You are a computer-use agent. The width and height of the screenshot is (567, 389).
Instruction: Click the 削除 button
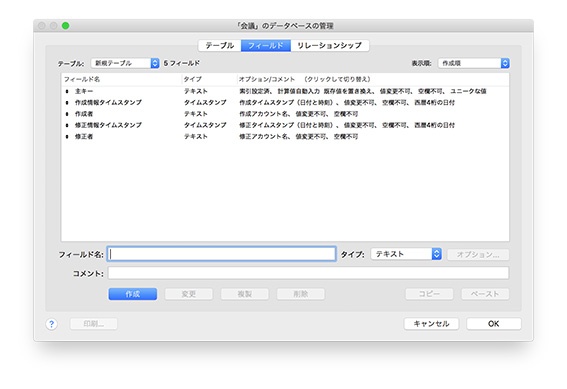301,294
